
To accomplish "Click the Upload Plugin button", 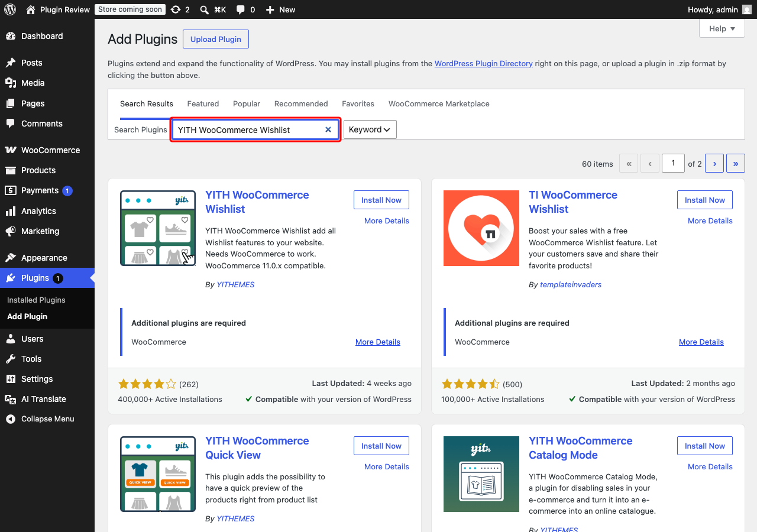I will click(216, 39).
